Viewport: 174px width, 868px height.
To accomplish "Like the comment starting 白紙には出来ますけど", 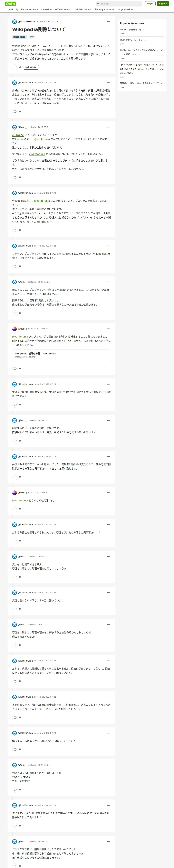I will (x=15, y=112).
